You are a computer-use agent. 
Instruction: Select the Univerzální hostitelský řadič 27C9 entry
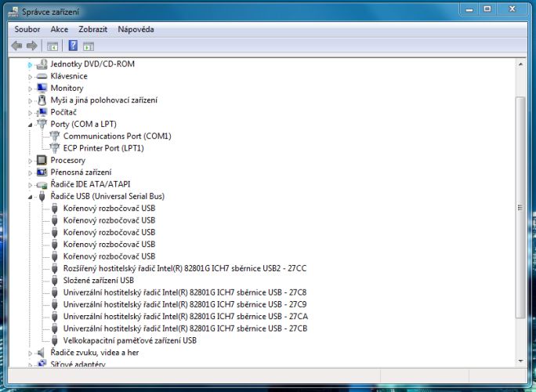pos(185,304)
